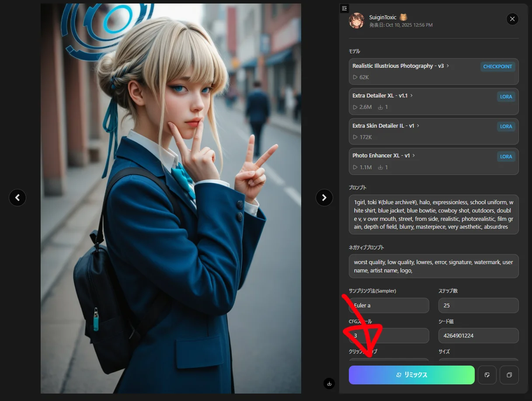Image resolution: width=532 pixels, height=401 pixels.
Task: Go to the previous image with left arrow
Action: point(17,198)
